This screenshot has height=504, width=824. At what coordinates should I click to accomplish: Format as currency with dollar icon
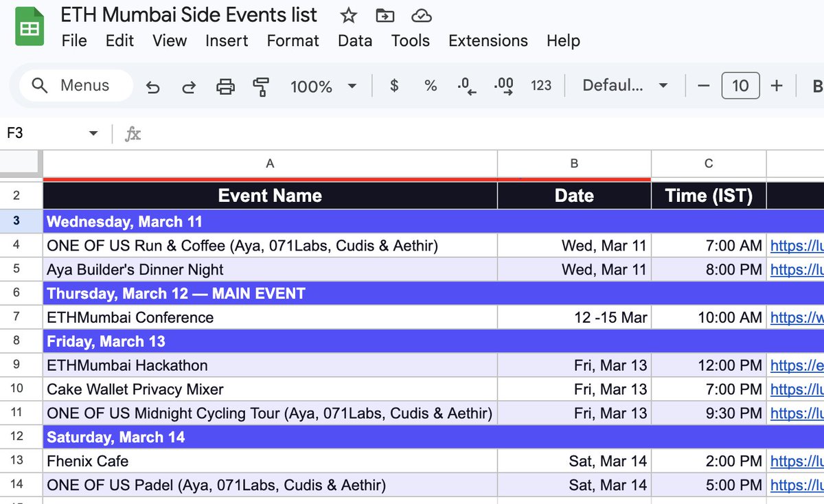pos(394,86)
